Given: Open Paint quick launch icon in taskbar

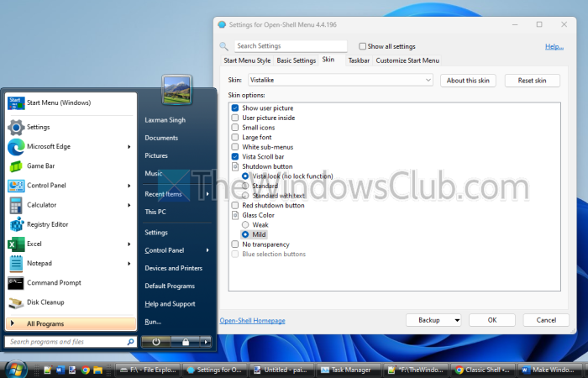Looking at the screenshot, I should point(73,370).
